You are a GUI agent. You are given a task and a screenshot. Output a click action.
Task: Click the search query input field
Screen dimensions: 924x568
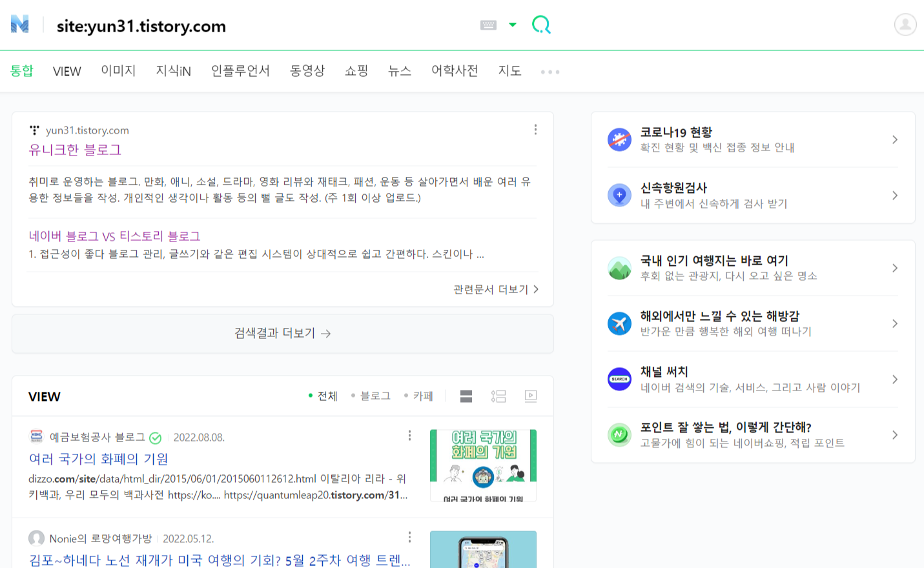point(258,26)
